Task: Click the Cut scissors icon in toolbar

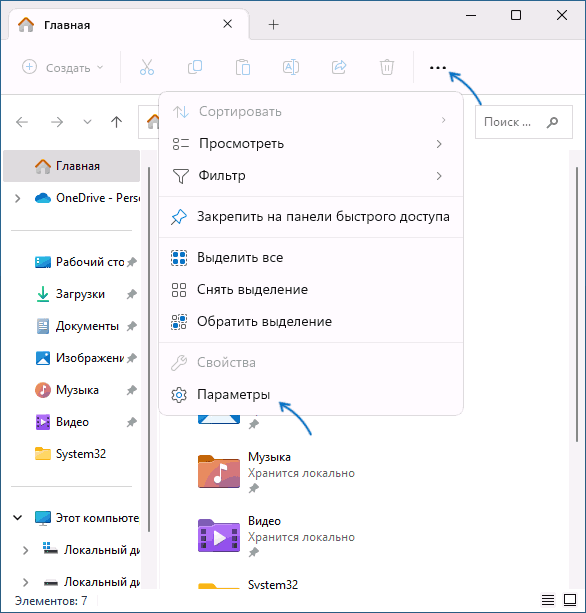Action: point(147,67)
